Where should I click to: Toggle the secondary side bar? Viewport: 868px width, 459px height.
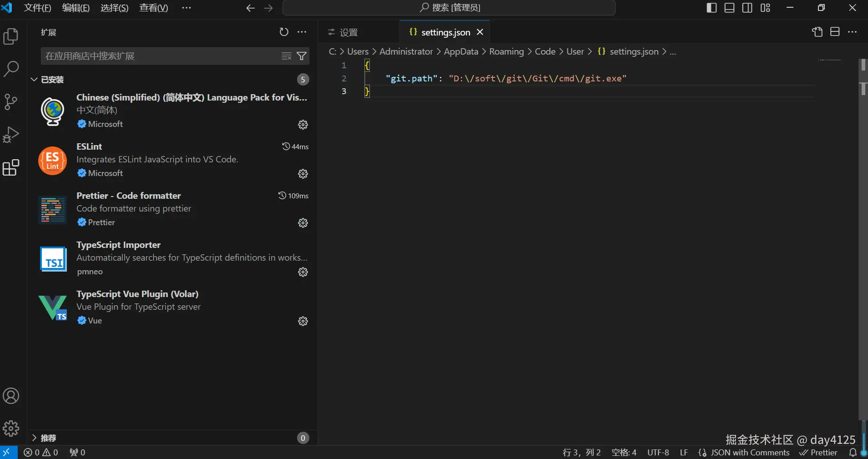(x=747, y=8)
